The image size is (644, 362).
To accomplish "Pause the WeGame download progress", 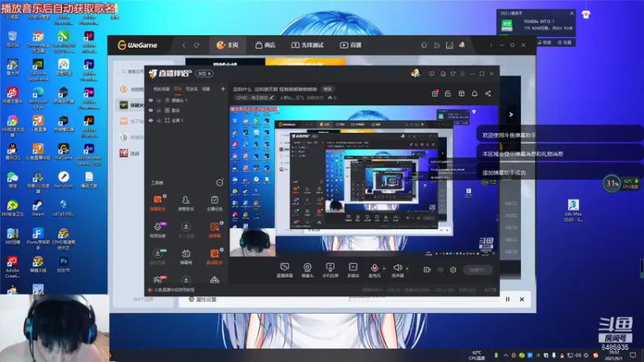I will pyautogui.click(x=508, y=299).
